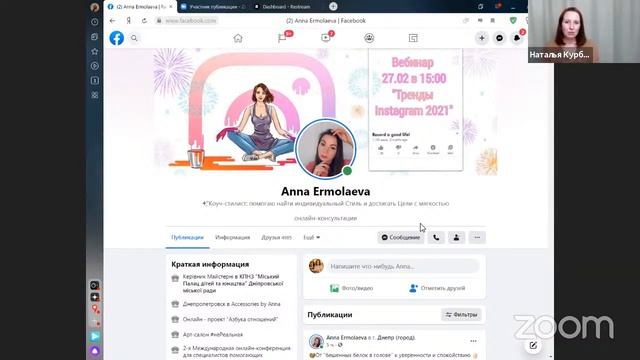Open the Watch video icon
640x360 pixels.
326,38
